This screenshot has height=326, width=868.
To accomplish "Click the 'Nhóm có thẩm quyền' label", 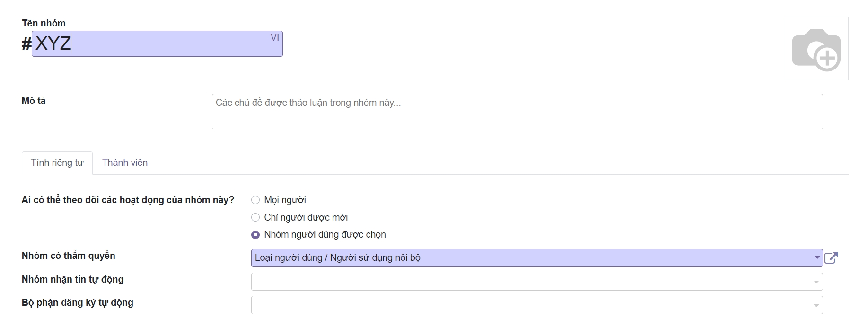I will [x=69, y=256].
